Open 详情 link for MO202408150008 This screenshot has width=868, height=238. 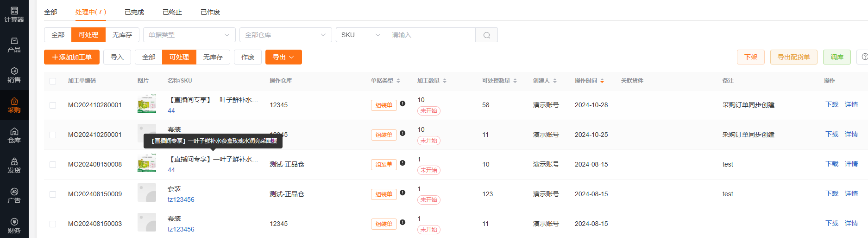[851, 164]
